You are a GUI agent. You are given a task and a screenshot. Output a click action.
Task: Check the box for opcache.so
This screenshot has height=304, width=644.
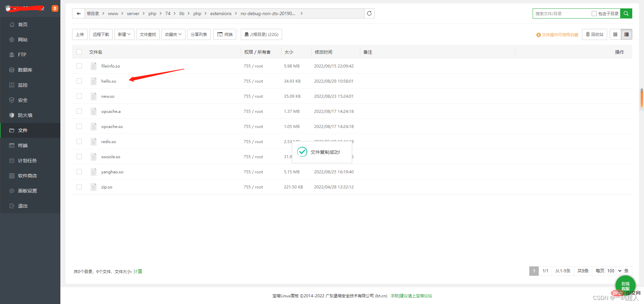(79, 126)
